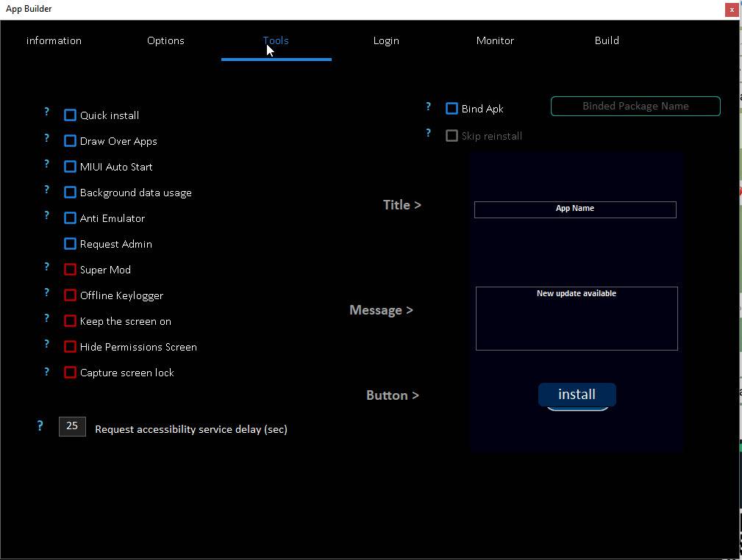Check the Offline Keylogger box
The image size is (742, 560).
70,295
